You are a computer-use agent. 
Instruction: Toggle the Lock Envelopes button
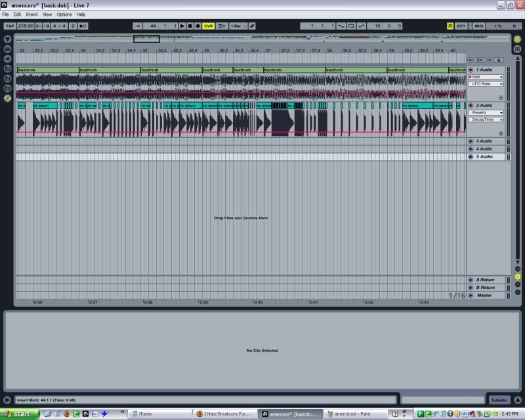coord(499,60)
